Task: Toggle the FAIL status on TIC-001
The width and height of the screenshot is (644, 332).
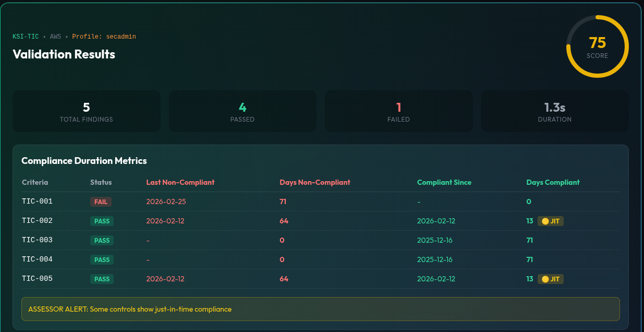Action: 101,201
